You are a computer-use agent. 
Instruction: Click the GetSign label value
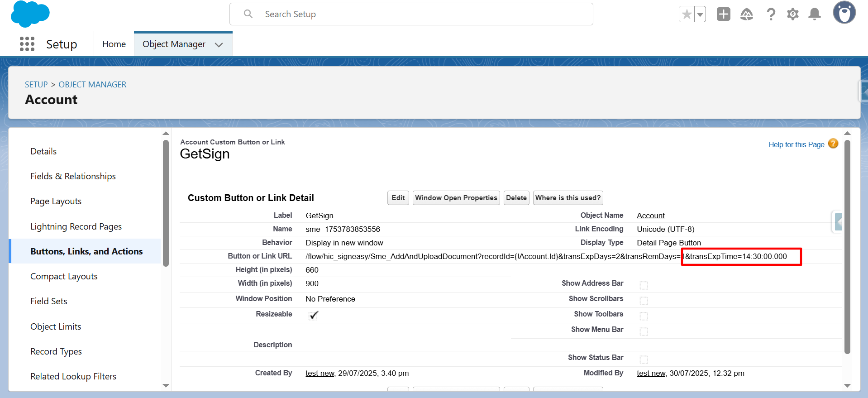[x=320, y=216]
